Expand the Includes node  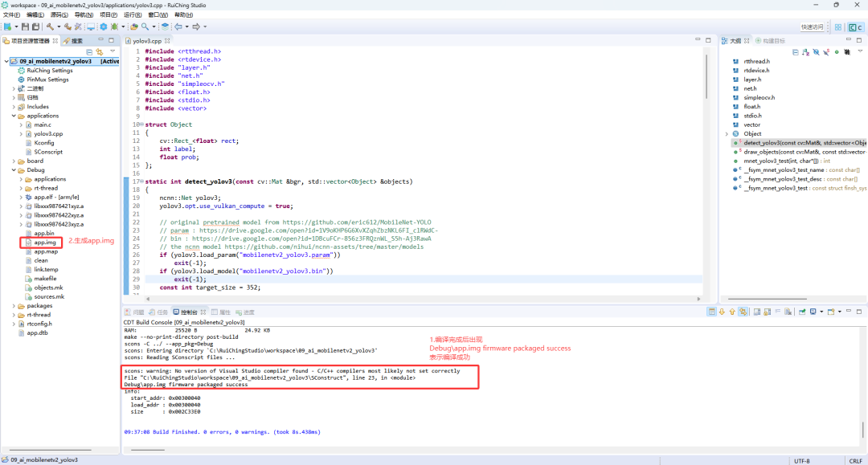14,107
